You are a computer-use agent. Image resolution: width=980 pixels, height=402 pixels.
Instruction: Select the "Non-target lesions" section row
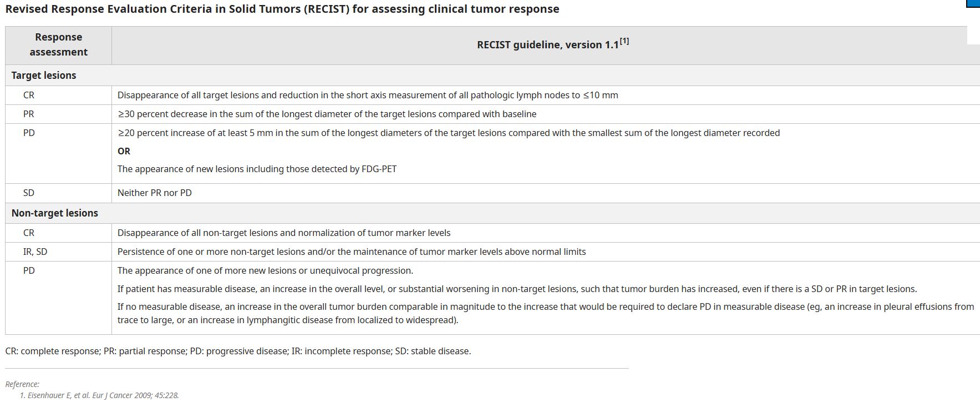click(x=54, y=213)
